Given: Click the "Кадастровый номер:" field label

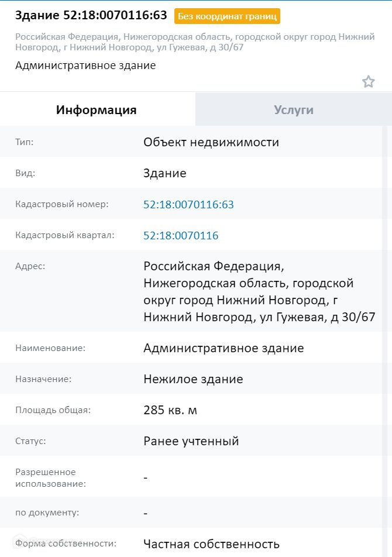Looking at the screenshot, I should tap(62, 204).
